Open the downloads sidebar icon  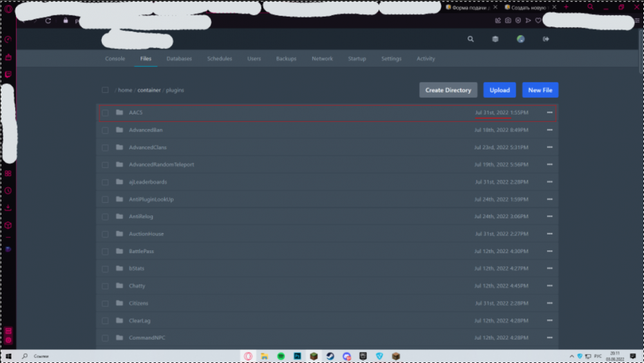(8, 208)
